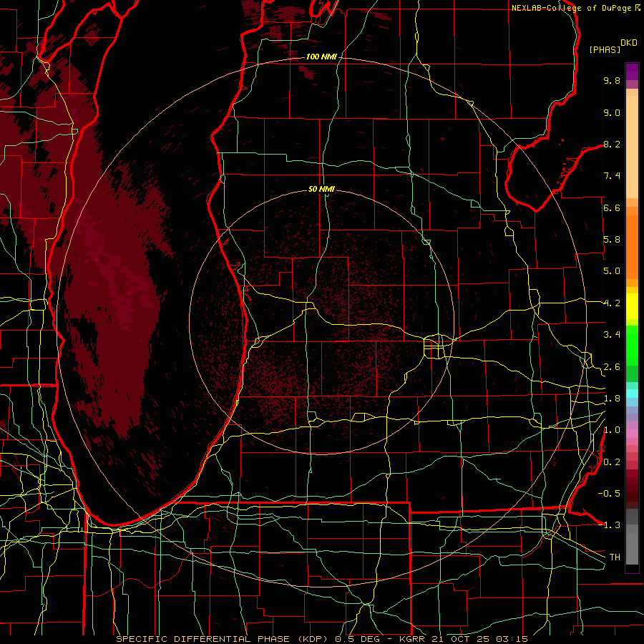The width and height of the screenshot is (644, 644).
Task: Click the 1.8 scale value
Action: 612,399
